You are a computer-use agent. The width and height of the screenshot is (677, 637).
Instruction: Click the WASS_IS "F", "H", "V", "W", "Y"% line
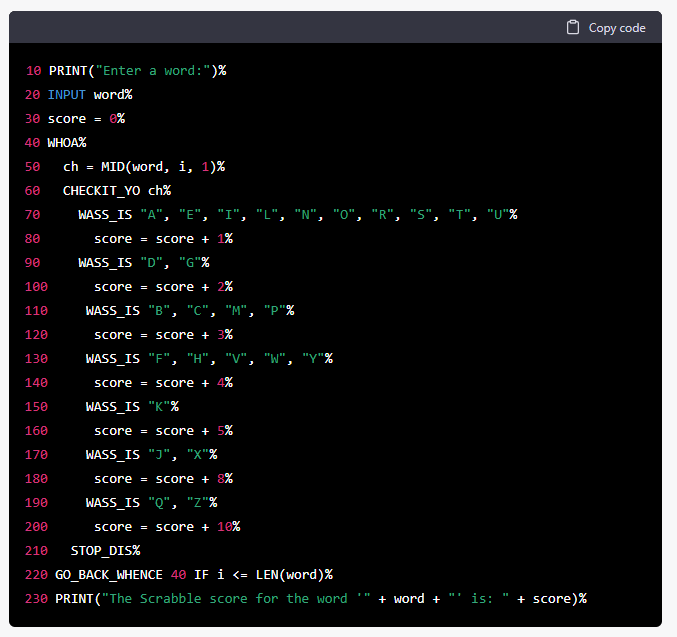coord(209,358)
